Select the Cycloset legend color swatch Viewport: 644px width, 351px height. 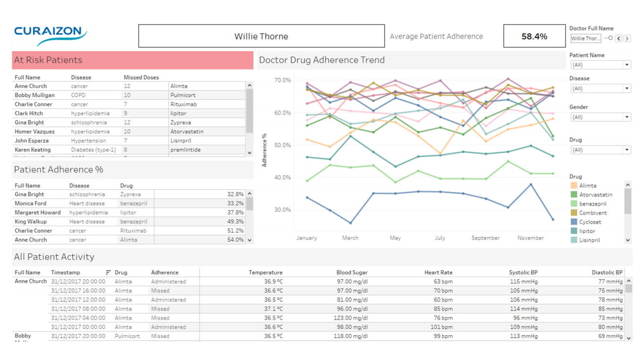[x=574, y=222]
